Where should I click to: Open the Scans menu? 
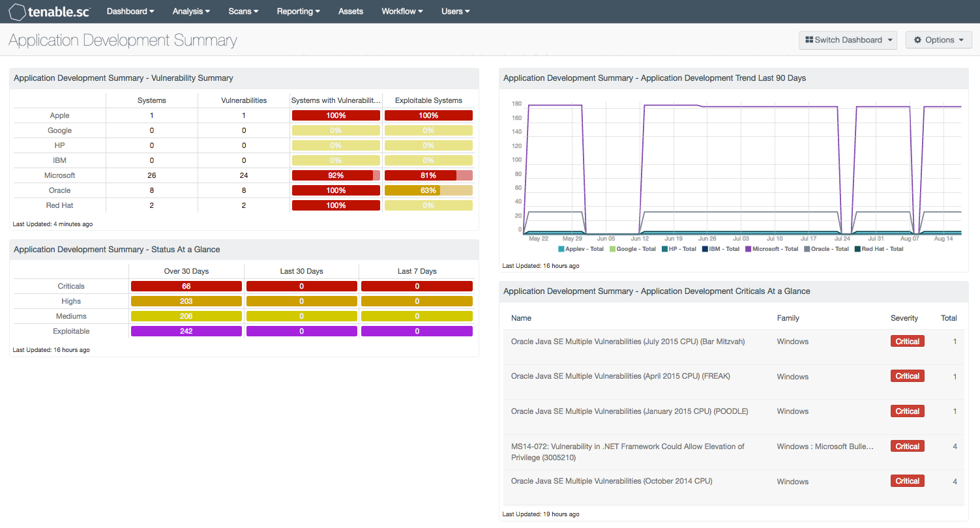click(243, 11)
